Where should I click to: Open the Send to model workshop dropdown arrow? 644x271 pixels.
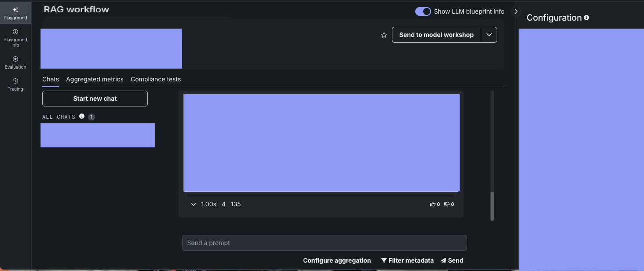[x=489, y=35]
